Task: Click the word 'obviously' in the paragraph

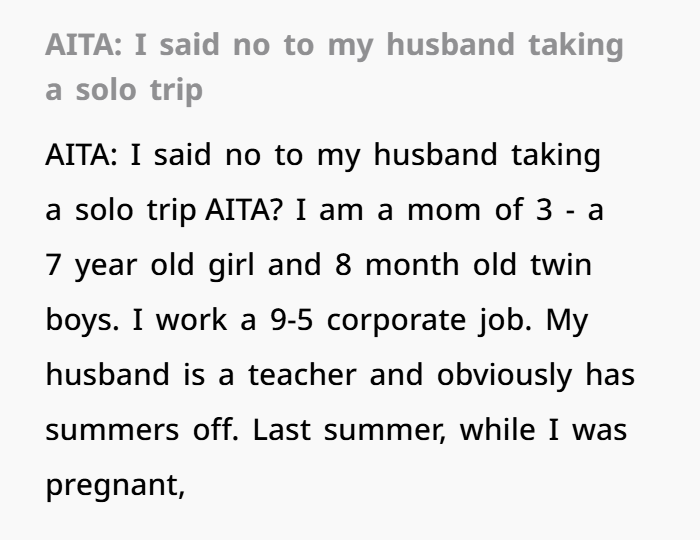Action: [504, 376]
